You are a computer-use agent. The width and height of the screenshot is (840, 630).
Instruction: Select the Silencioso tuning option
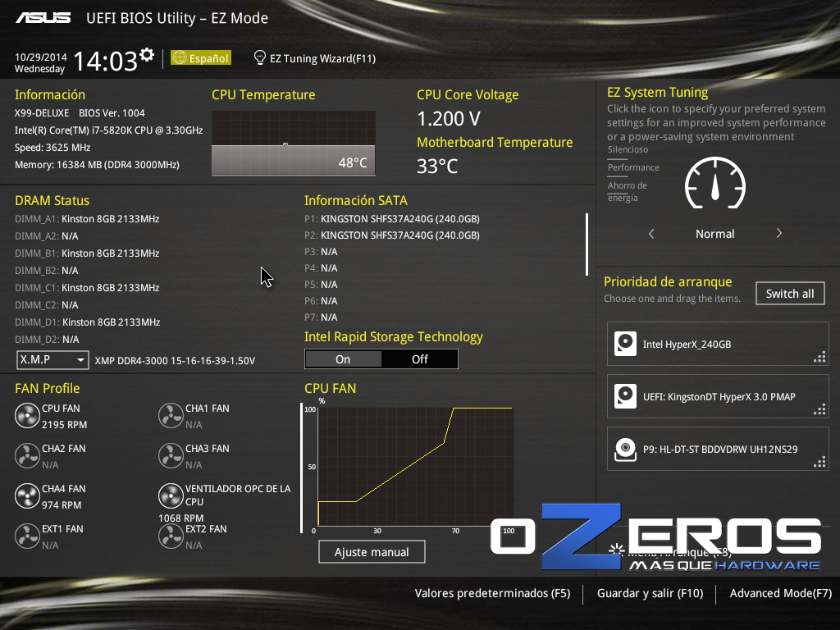(x=628, y=149)
